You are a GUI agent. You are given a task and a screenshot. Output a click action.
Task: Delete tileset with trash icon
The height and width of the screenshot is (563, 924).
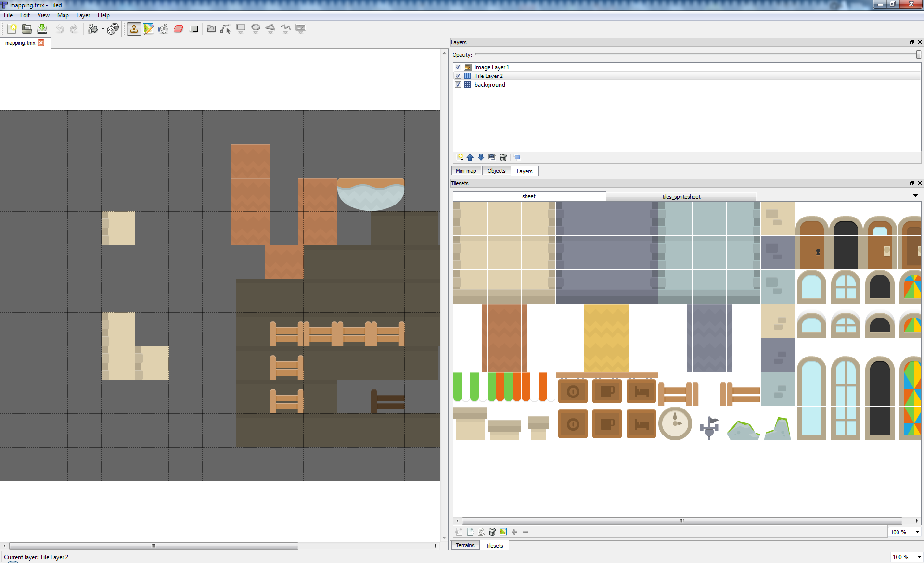pos(492,532)
